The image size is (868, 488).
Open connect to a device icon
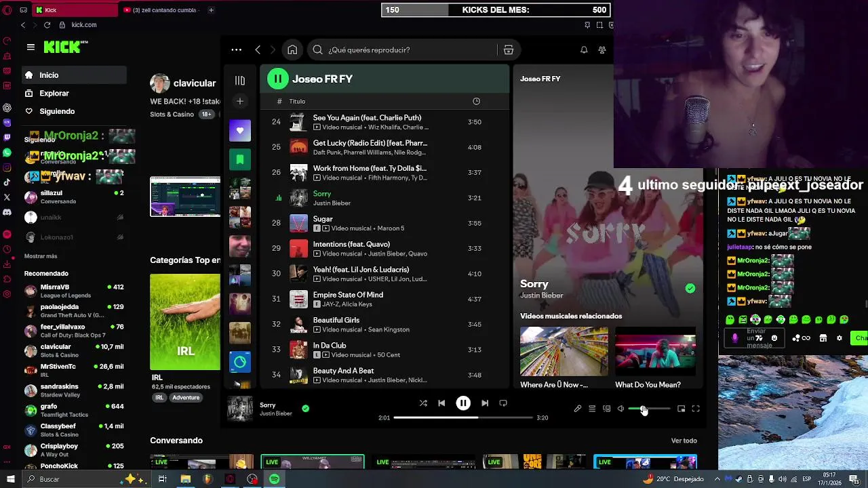(606, 409)
